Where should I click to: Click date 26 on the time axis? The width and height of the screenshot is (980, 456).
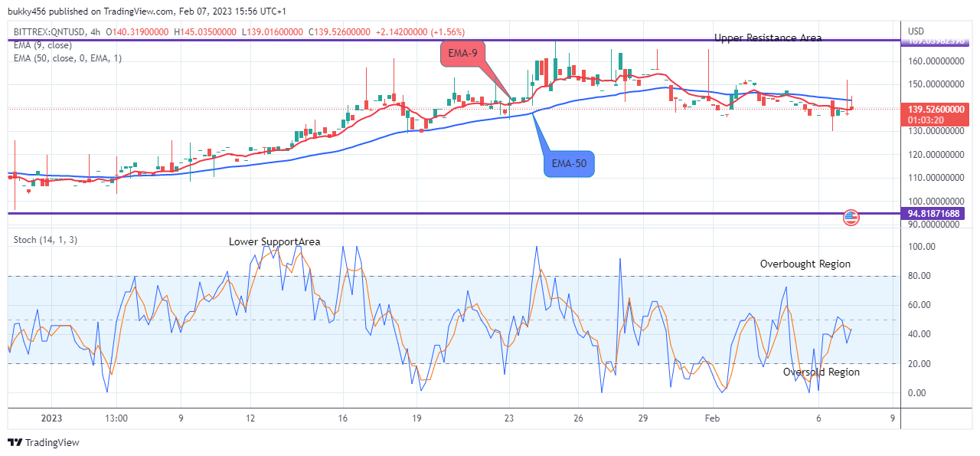click(x=578, y=418)
